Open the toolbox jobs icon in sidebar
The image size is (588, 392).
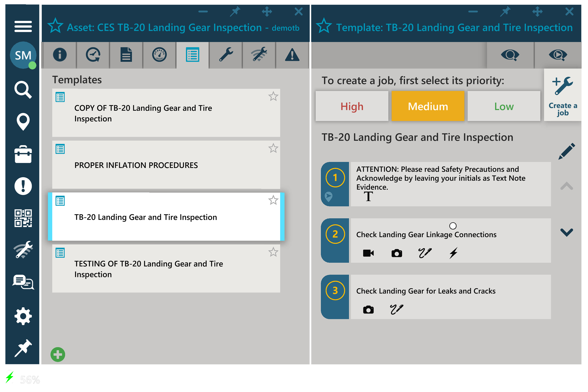(23, 154)
